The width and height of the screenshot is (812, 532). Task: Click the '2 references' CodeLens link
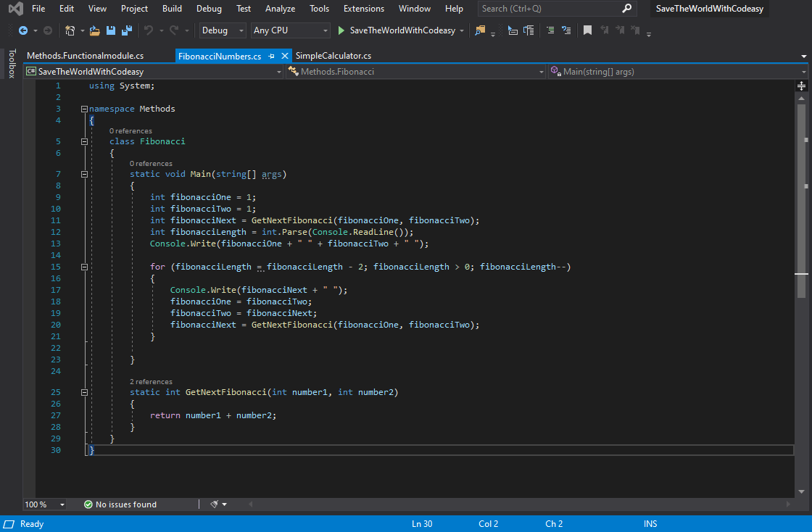(x=151, y=381)
